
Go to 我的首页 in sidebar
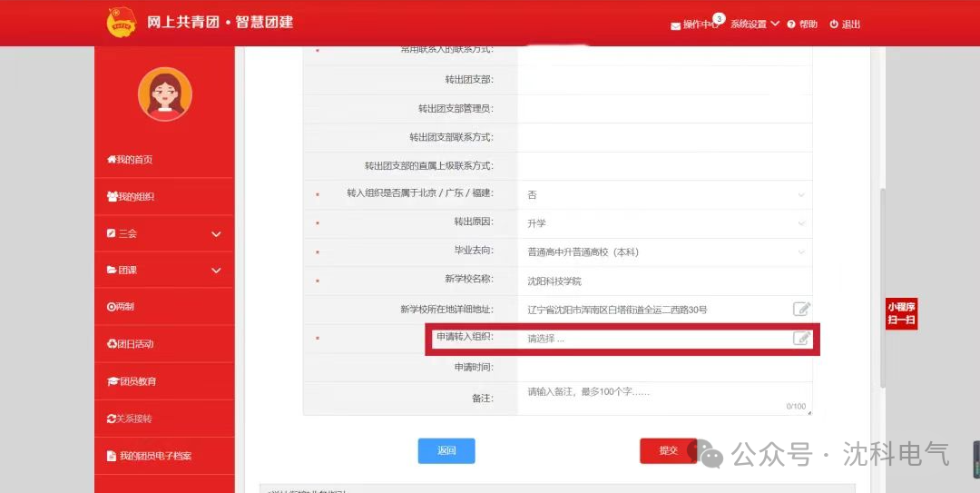click(131, 160)
